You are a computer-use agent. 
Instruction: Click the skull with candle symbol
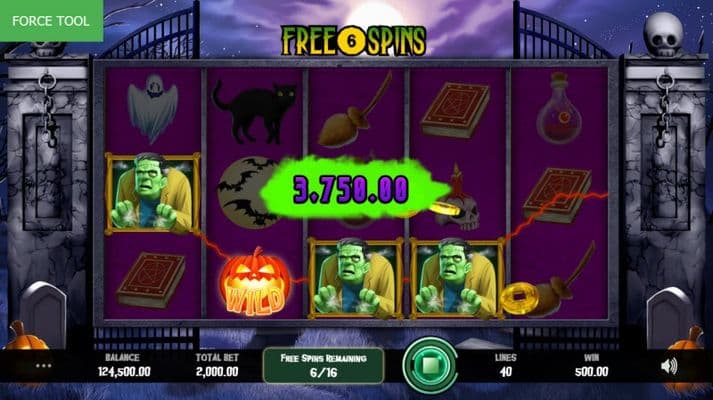tap(457, 202)
